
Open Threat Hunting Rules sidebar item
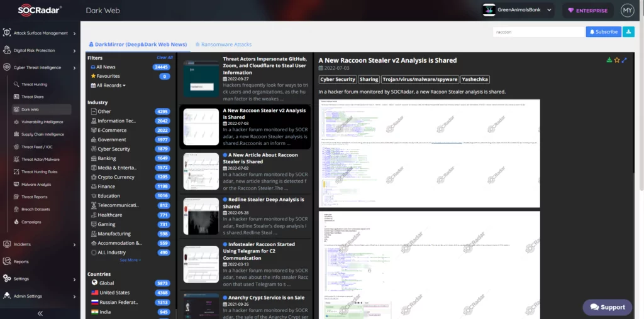click(40, 172)
